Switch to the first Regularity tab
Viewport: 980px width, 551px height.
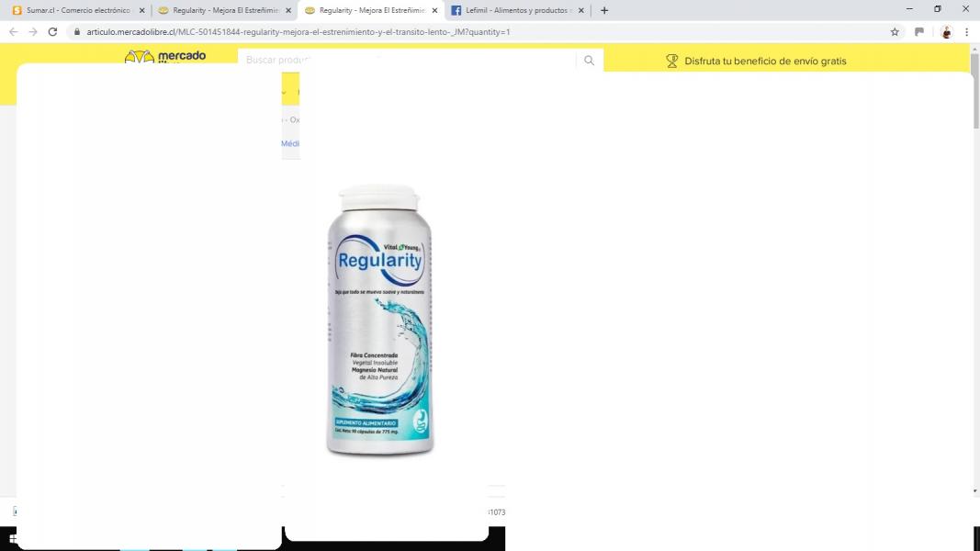pyautogui.click(x=224, y=11)
